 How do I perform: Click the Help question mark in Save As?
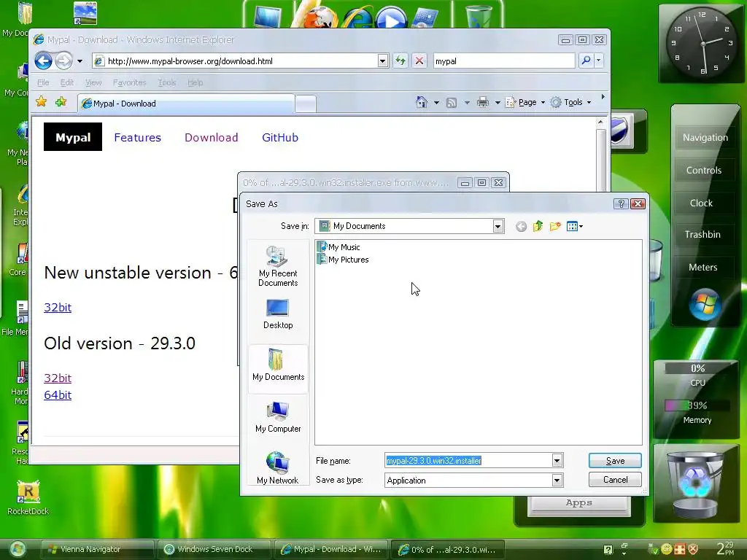coord(621,204)
